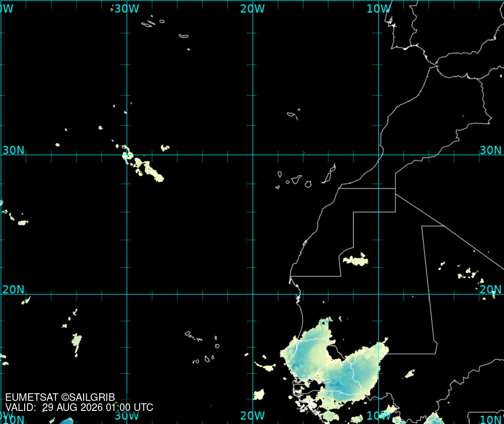Click the cloud band near 30N 30W intersection

click(142, 163)
